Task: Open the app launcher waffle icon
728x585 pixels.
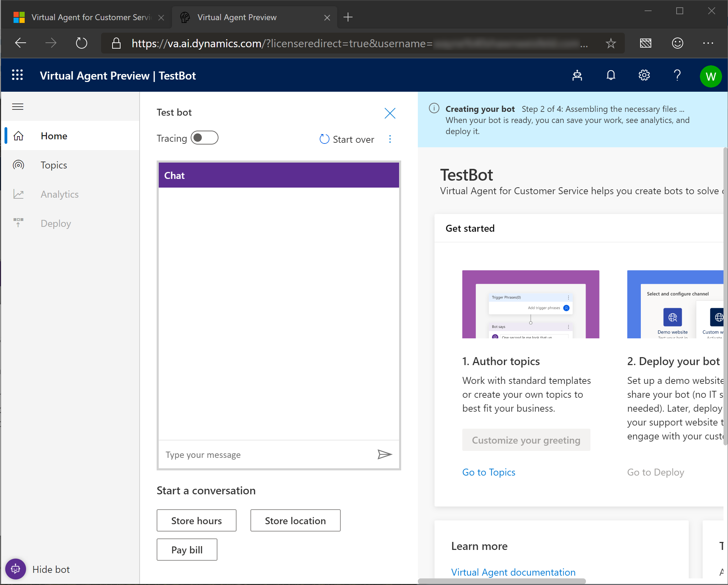Action: point(17,75)
